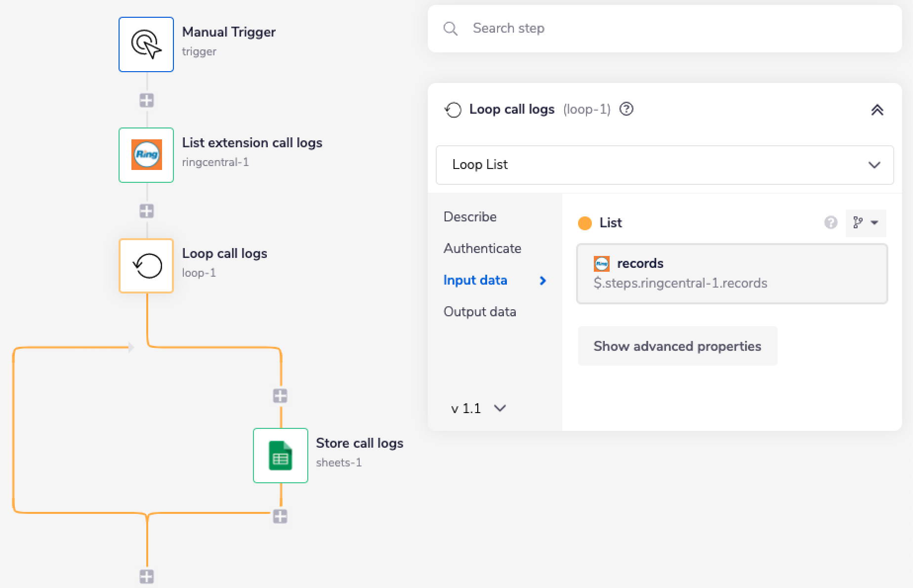
Task: Click Show advanced properties
Action: (677, 346)
